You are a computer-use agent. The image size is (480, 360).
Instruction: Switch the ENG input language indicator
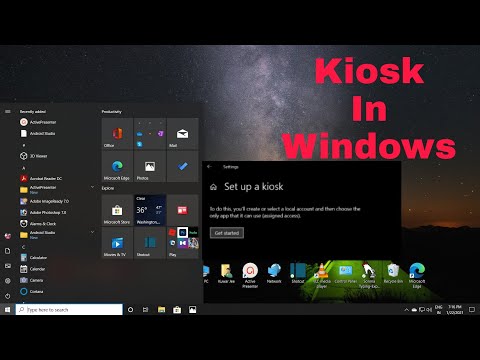[x=439, y=310]
